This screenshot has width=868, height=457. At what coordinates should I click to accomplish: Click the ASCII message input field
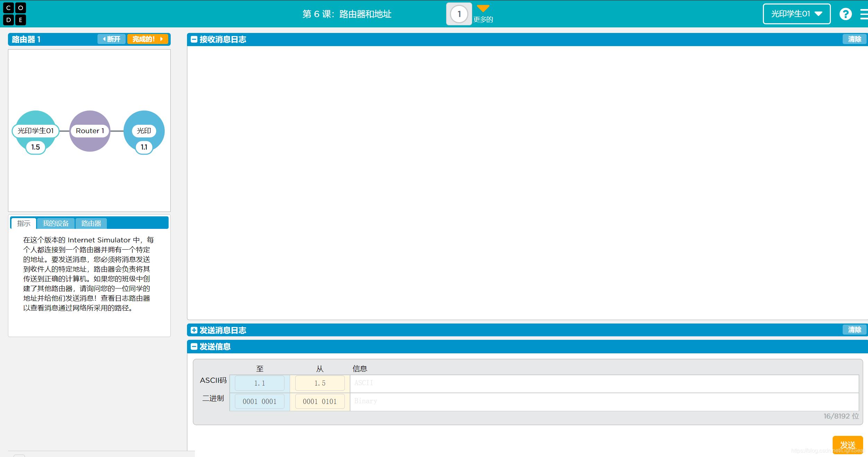tap(604, 383)
